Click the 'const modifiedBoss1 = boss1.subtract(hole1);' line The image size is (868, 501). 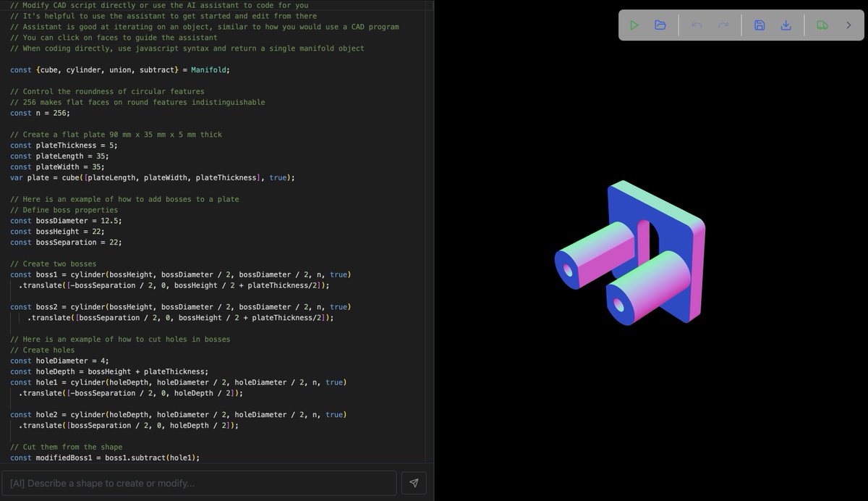[x=105, y=458]
